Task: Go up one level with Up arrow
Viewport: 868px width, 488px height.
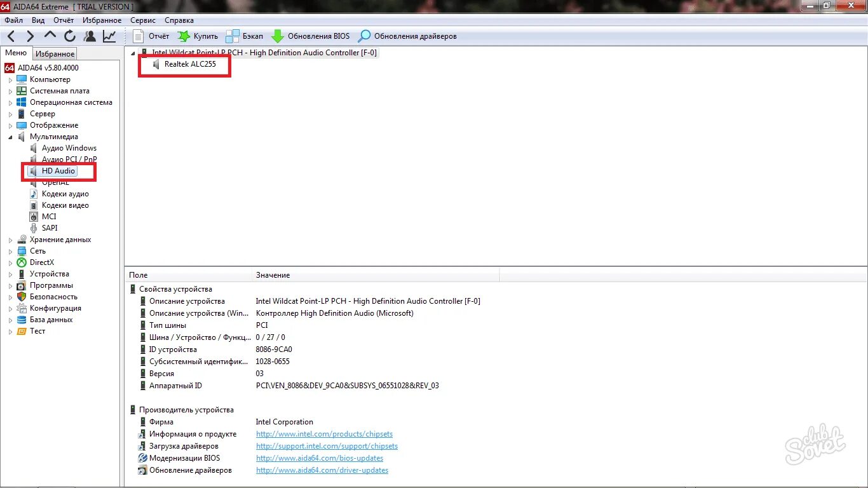Action: (50, 36)
